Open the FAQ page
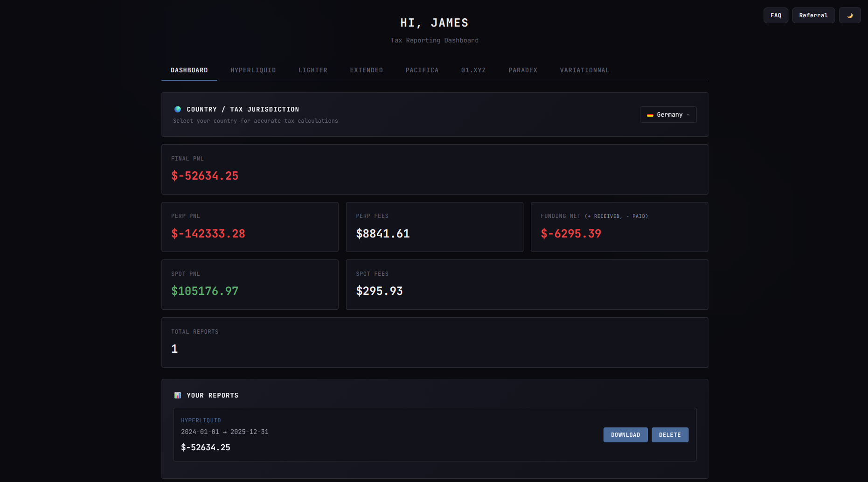Screen dimensions: 868x482 (776, 15)
